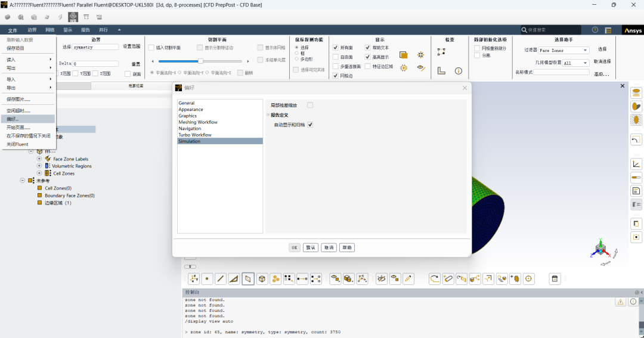Open the help question mark icon
The width and height of the screenshot is (644, 338).
(595, 30)
